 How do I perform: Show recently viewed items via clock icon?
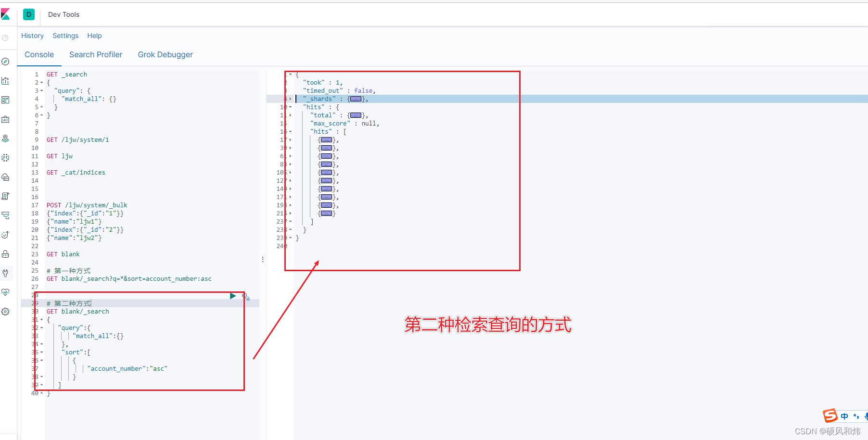5,38
